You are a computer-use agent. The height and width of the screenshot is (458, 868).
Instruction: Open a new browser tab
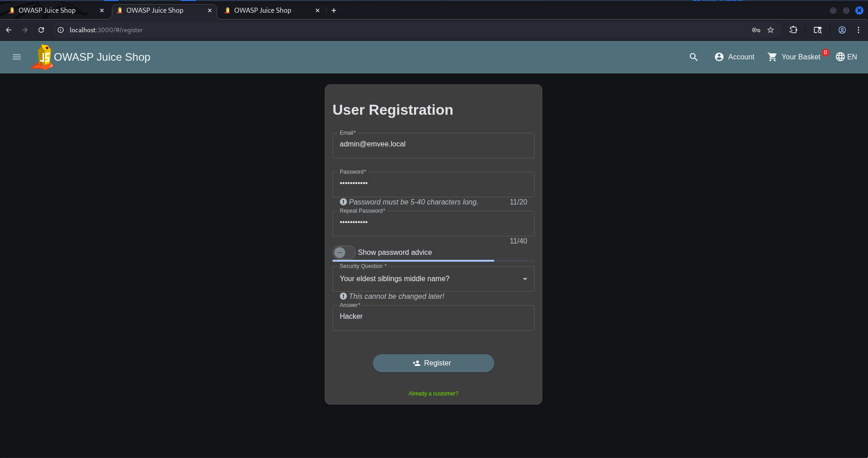coord(334,10)
